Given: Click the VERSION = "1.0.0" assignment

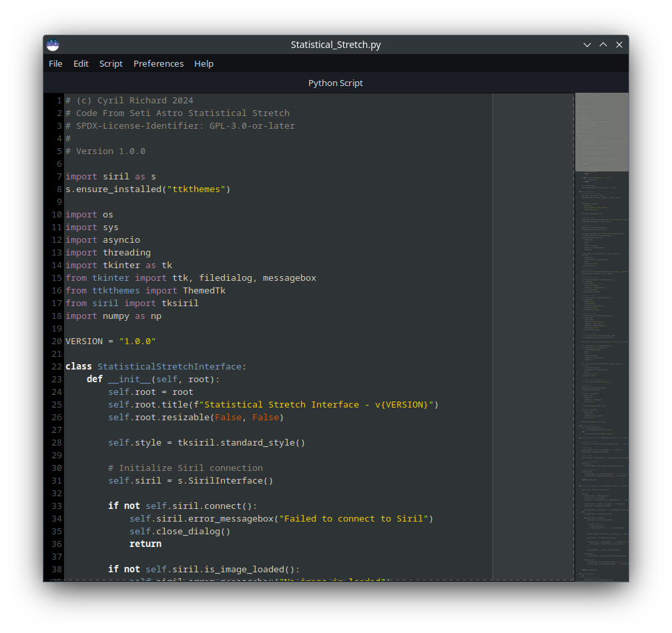Looking at the screenshot, I should coord(111,342).
